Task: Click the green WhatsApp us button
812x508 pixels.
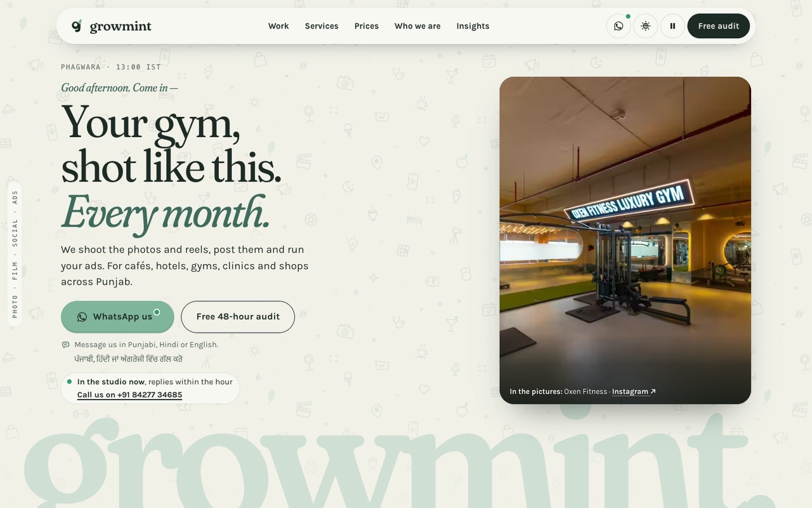Action: click(x=117, y=317)
